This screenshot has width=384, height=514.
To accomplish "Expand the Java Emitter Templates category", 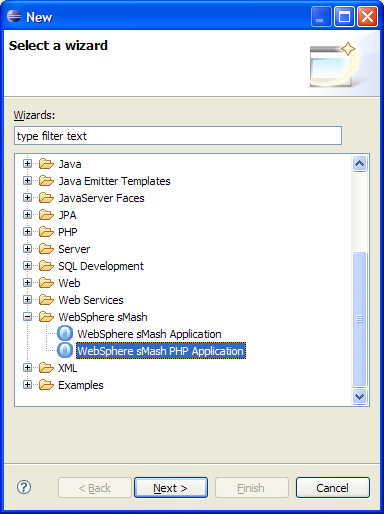I will [27, 181].
